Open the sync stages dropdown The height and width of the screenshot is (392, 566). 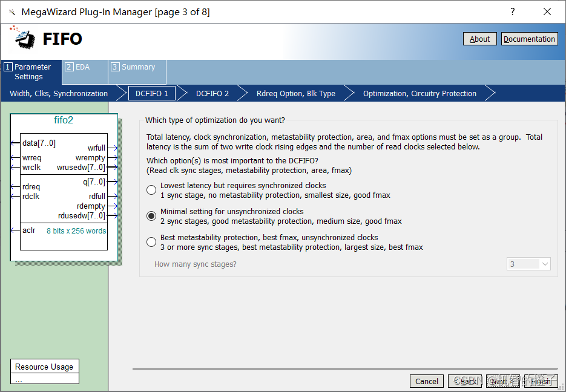click(x=528, y=264)
